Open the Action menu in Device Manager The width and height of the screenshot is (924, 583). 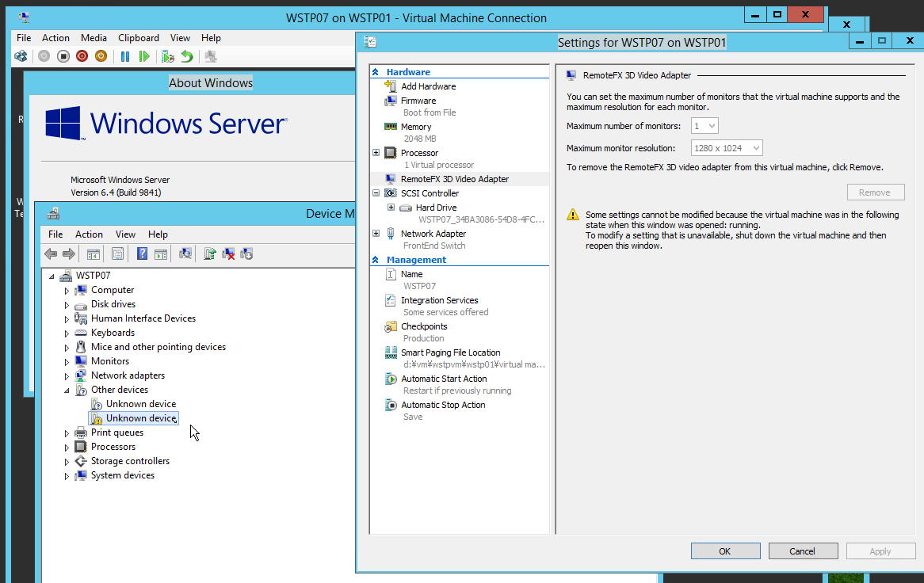(x=89, y=234)
